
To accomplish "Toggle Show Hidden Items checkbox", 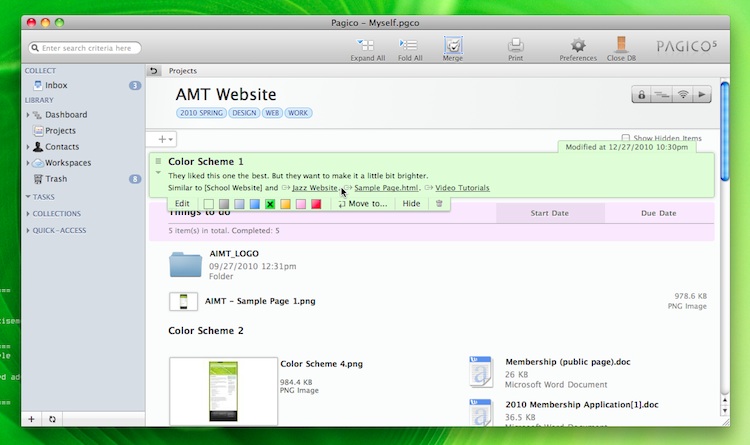I will [625, 138].
